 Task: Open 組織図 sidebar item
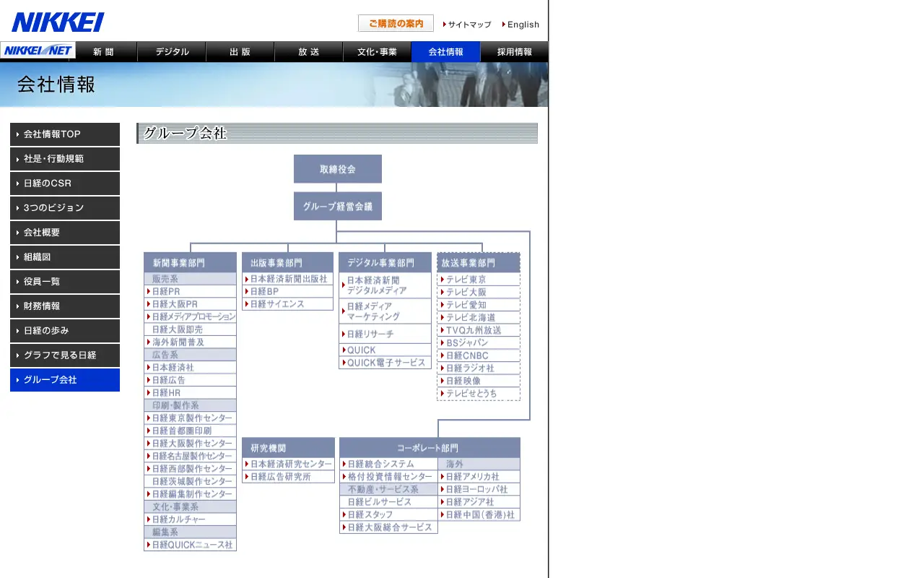(x=65, y=257)
